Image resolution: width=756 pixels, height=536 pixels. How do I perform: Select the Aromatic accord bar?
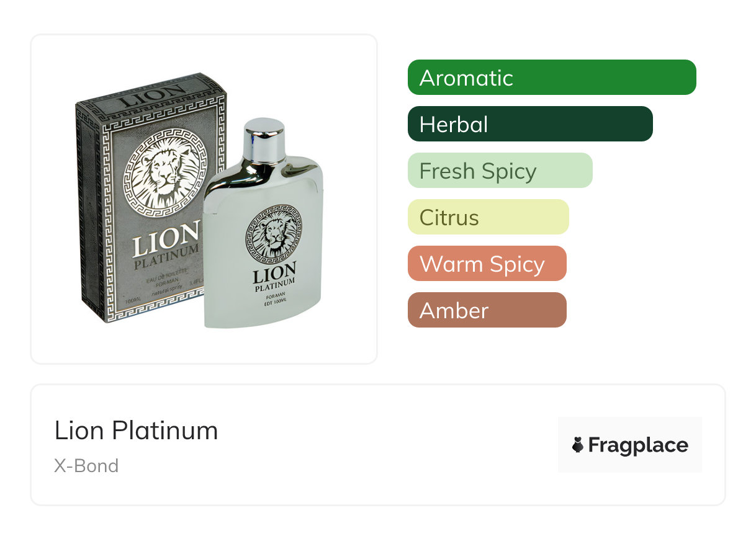point(551,78)
